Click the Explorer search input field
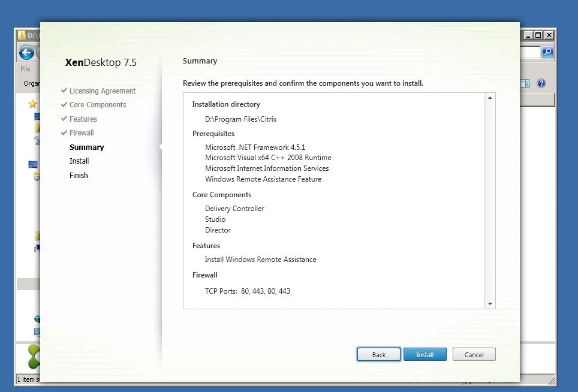This screenshot has height=392, width=578. coord(530,52)
